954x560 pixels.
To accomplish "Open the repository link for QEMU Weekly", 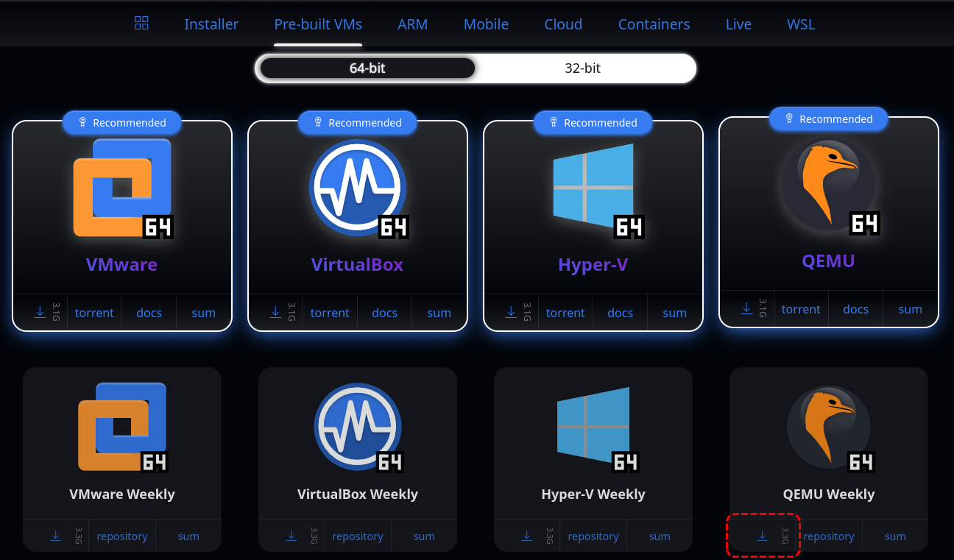I will 829,536.
